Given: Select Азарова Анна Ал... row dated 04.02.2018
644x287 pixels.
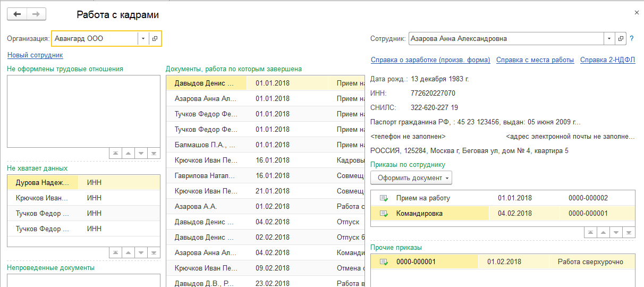Looking at the screenshot, I should click(x=265, y=252).
